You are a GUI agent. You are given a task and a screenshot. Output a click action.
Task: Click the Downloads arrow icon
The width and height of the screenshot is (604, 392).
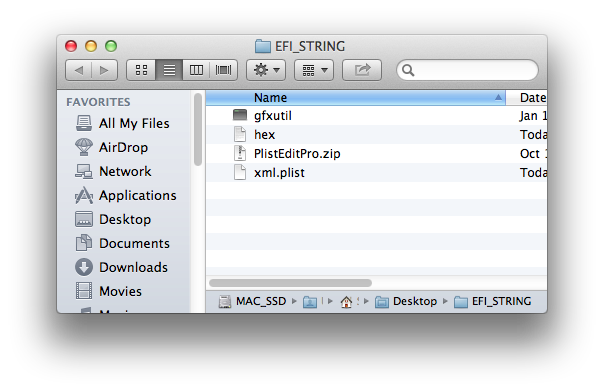coord(84,267)
